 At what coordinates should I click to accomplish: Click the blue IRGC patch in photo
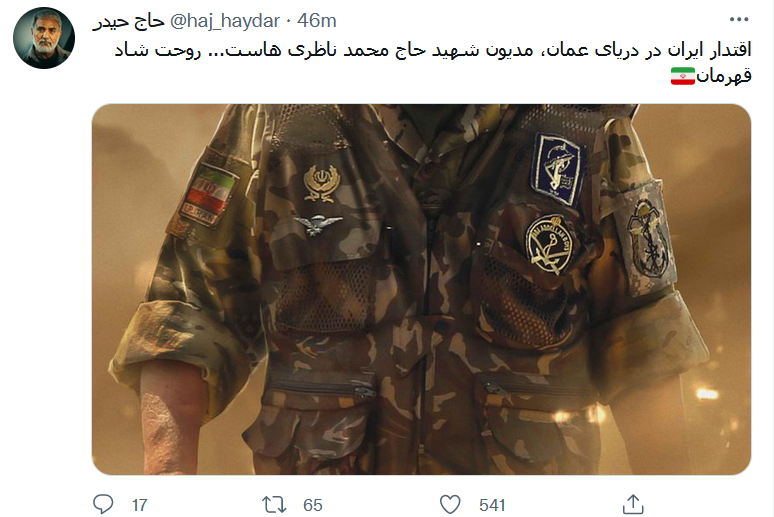558,169
